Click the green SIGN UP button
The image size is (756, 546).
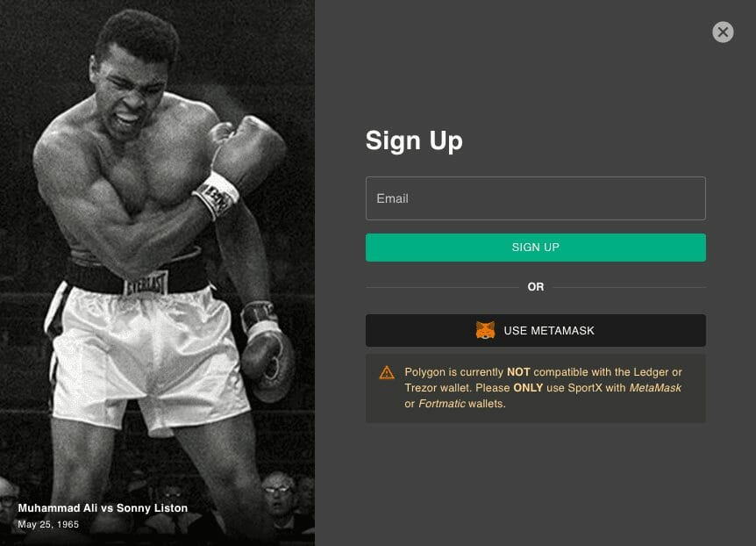point(536,248)
